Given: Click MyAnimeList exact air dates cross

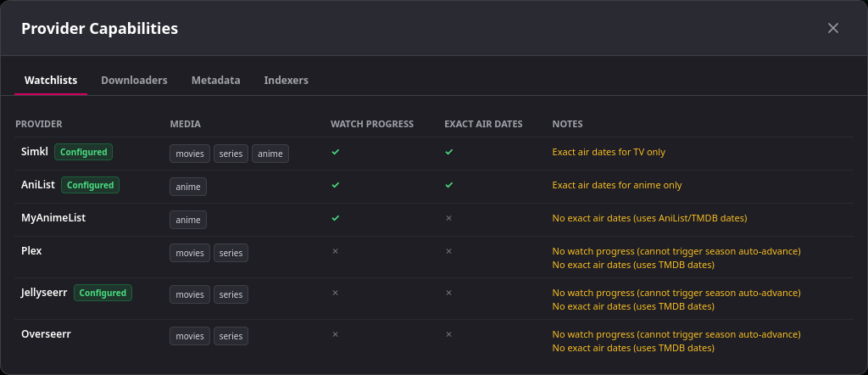Looking at the screenshot, I should tap(449, 218).
